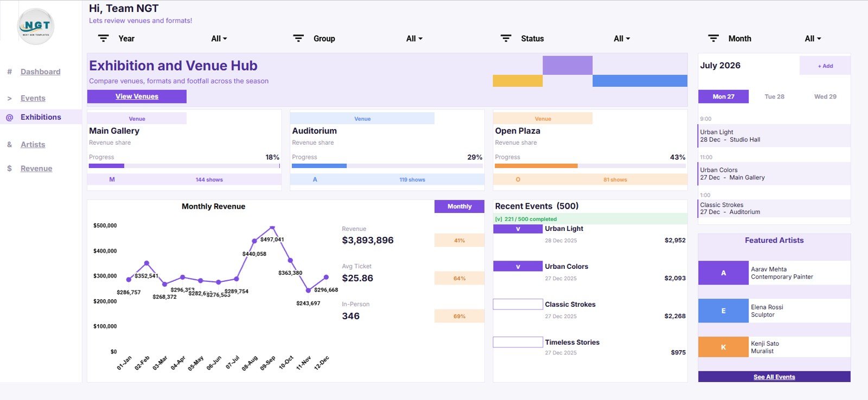Click the Year filter icon
Viewport: 868px width, 400px height.
(103, 38)
